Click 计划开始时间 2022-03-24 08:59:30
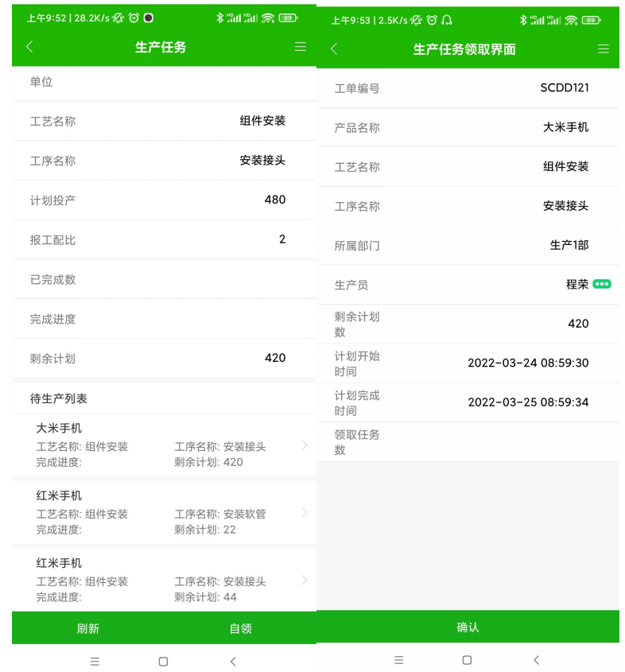Screen dimensions: 625x672 pyautogui.click(x=528, y=363)
